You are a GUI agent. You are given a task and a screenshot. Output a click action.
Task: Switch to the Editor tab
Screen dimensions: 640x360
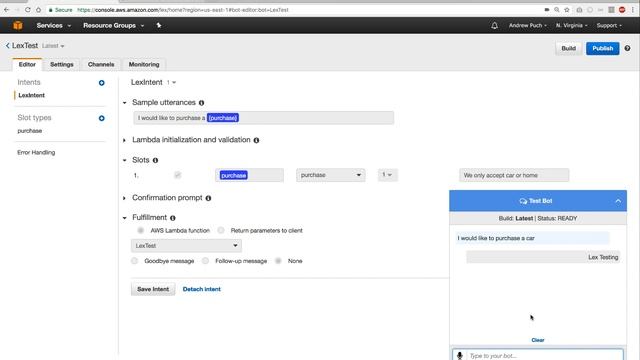27,64
